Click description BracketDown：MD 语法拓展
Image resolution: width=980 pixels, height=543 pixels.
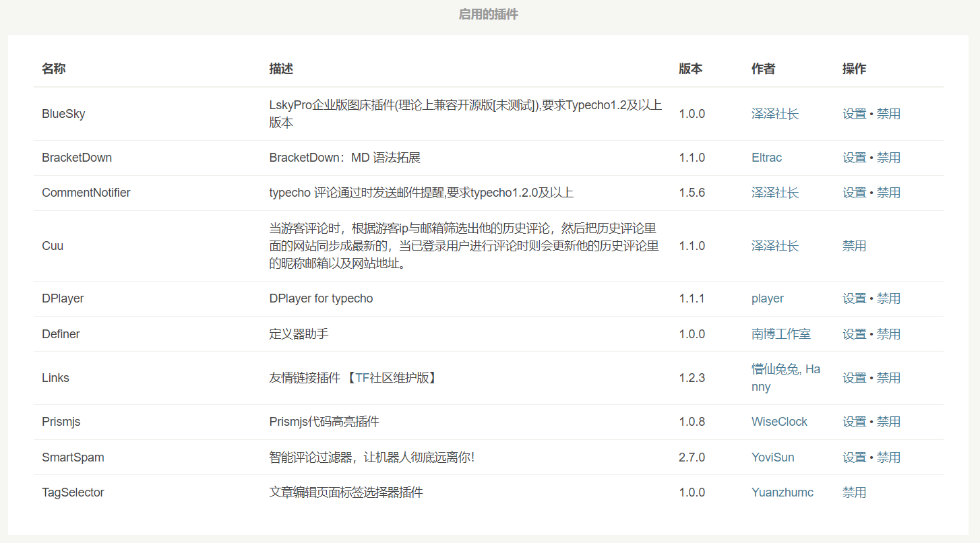coord(344,158)
